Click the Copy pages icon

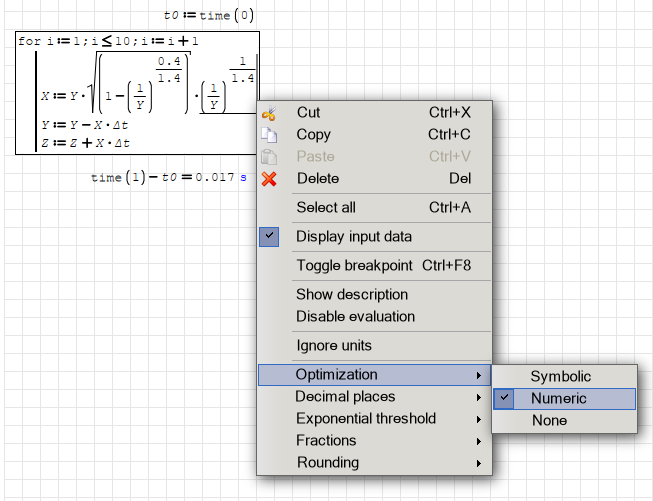click(x=268, y=135)
